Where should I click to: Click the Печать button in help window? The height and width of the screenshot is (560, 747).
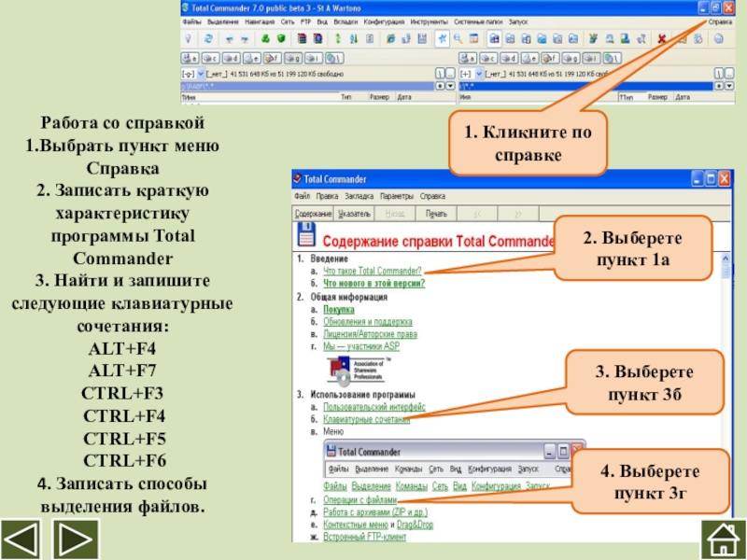(436, 214)
